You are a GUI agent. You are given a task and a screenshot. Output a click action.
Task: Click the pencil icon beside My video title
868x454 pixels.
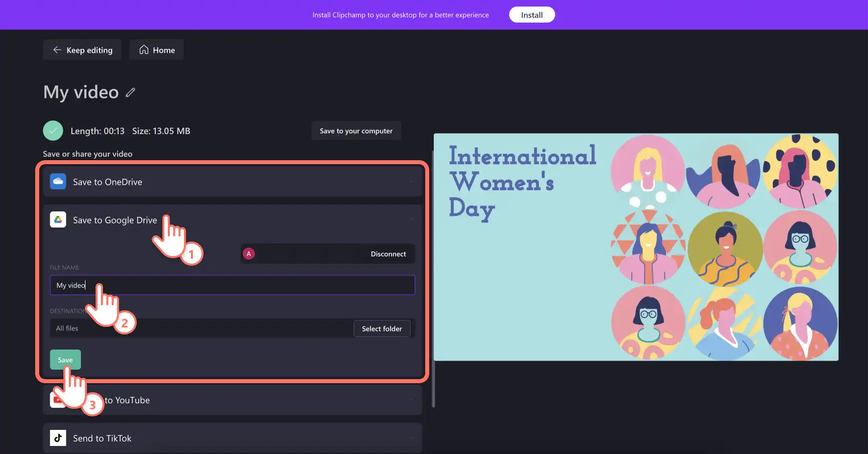(x=131, y=92)
